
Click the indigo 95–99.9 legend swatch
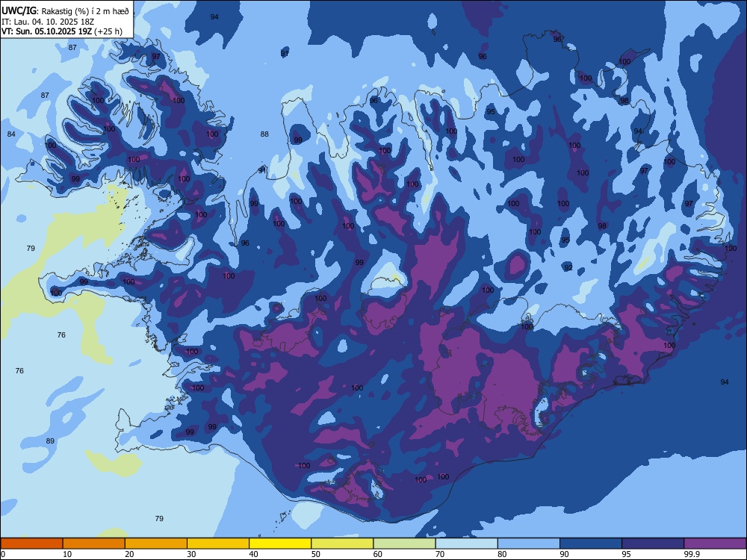pyautogui.click(x=653, y=544)
